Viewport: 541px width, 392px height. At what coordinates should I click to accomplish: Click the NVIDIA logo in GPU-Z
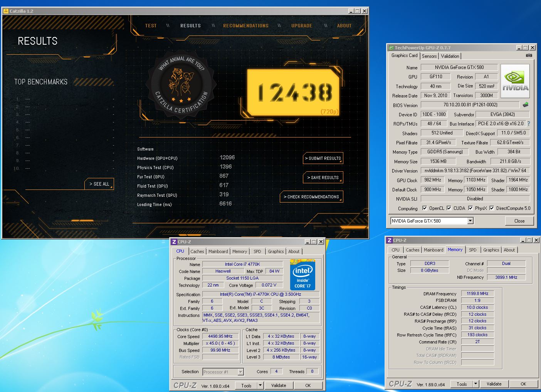515,81
